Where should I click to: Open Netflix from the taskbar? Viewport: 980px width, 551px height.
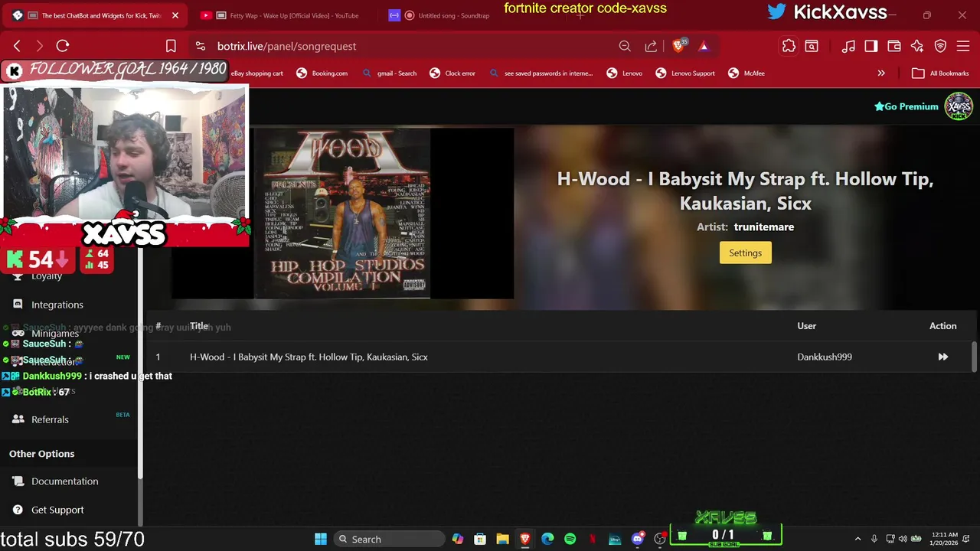593,539
